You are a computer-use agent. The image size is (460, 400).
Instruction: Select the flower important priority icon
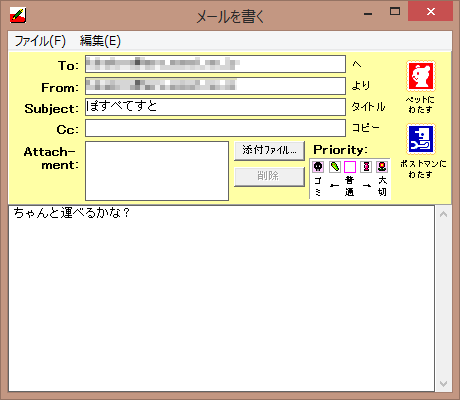click(x=382, y=166)
